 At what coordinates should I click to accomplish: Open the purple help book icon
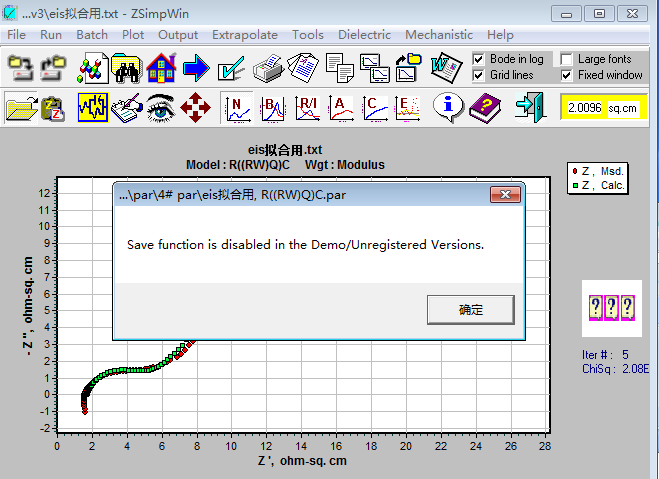pyautogui.click(x=485, y=108)
